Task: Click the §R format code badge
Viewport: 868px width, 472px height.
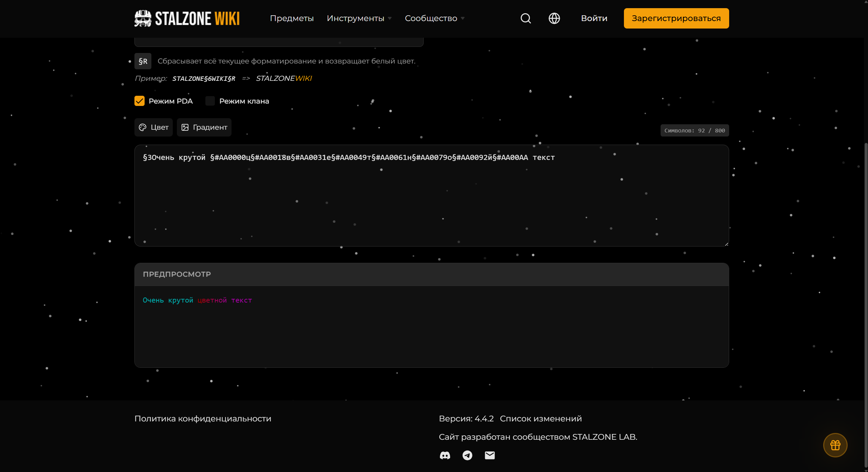Action: 143,61
